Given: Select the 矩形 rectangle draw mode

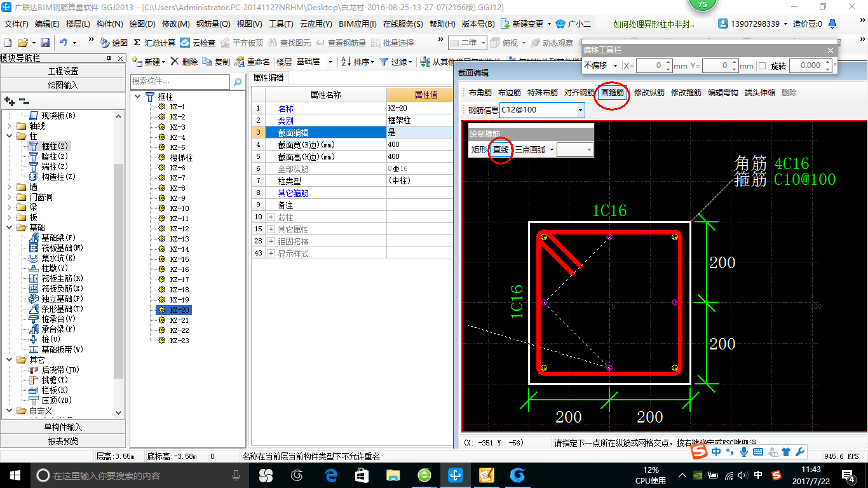Looking at the screenshot, I should (479, 150).
